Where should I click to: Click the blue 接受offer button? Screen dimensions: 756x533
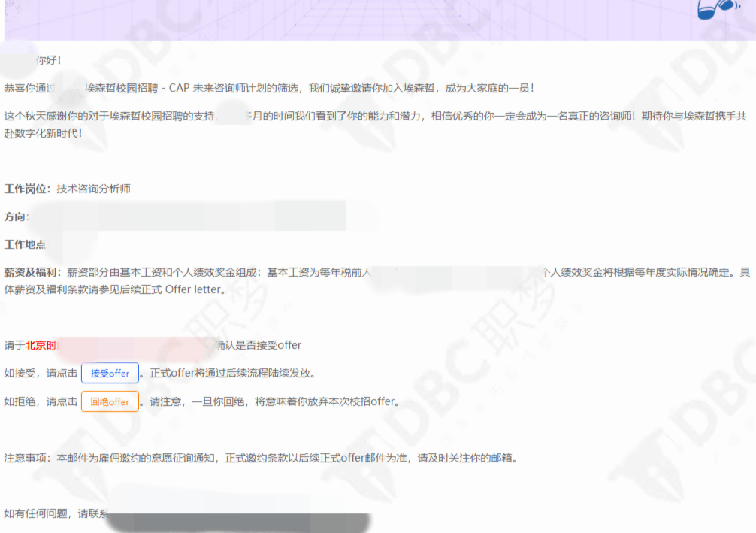(x=110, y=373)
